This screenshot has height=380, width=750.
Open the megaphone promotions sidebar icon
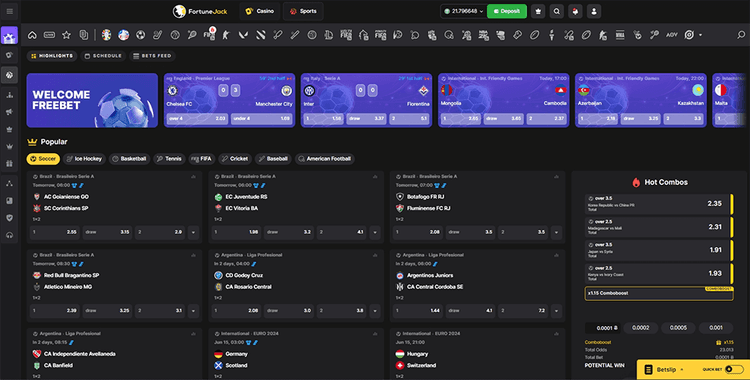10,112
